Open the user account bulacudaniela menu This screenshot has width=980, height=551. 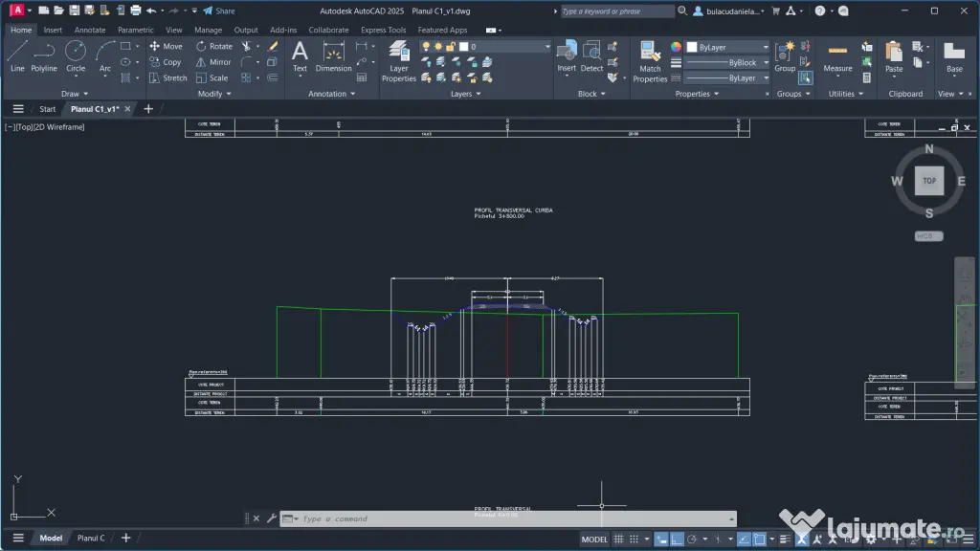click(728, 11)
